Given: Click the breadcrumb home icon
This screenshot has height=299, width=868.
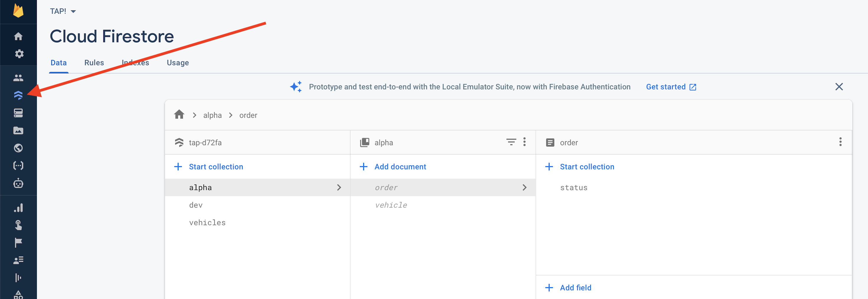Looking at the screenshot, I should tap(179, 115).
